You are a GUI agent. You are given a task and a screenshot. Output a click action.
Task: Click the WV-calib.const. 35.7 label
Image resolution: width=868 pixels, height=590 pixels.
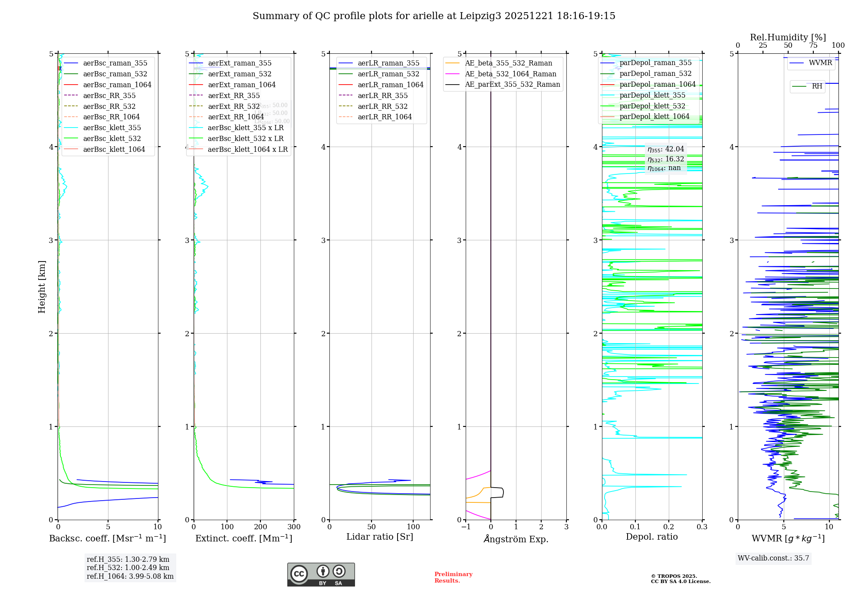[x=773, y=558]
